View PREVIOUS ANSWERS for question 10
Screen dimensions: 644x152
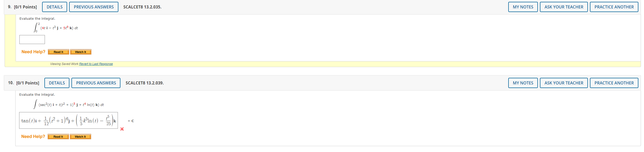96,83
